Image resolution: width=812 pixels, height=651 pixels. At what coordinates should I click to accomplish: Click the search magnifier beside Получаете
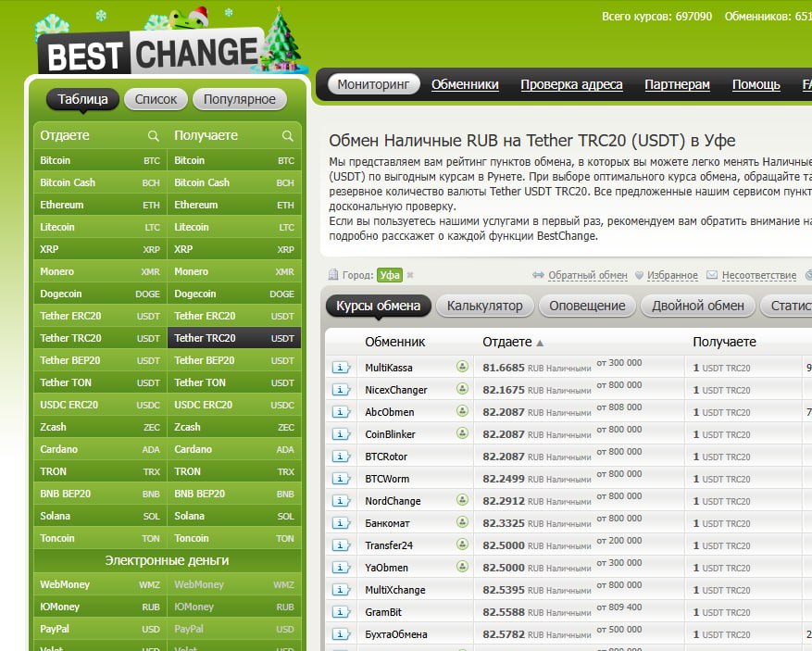(288, 136)
